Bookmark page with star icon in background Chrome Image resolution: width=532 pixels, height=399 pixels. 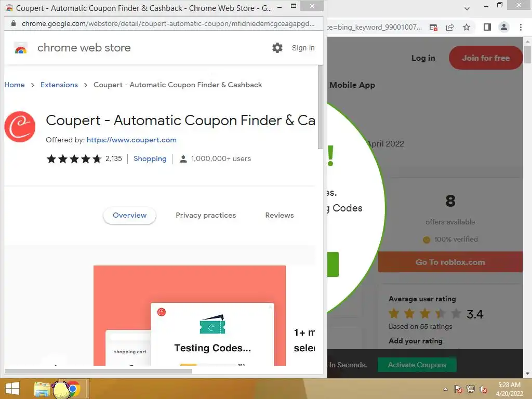[467, 27]
